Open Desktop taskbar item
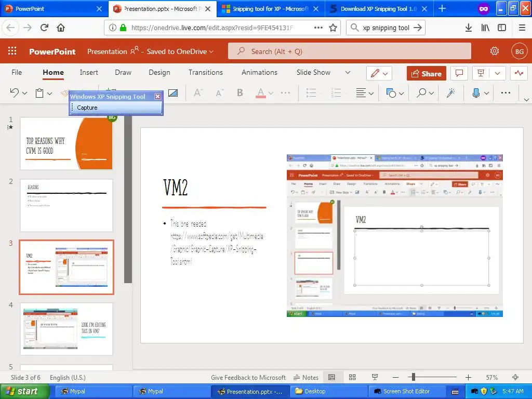This screenshot has width=532, height=399. [329, 391]
